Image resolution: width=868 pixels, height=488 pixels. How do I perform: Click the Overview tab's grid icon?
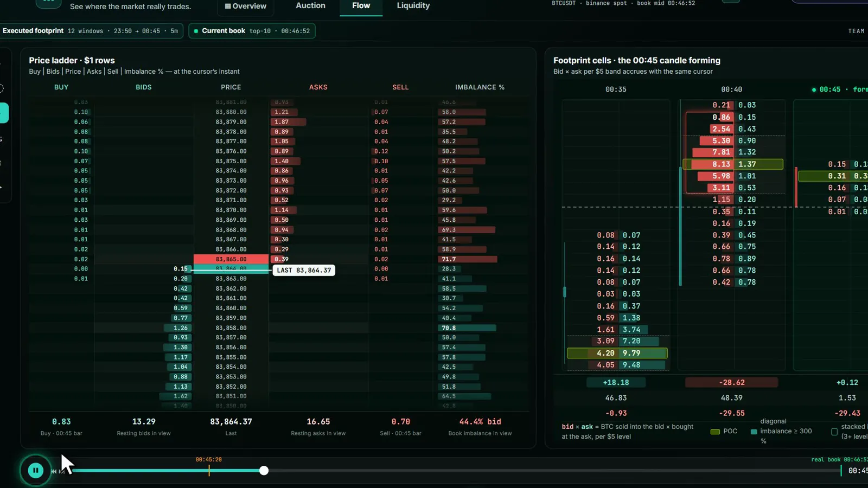click(x=228, y=6)
